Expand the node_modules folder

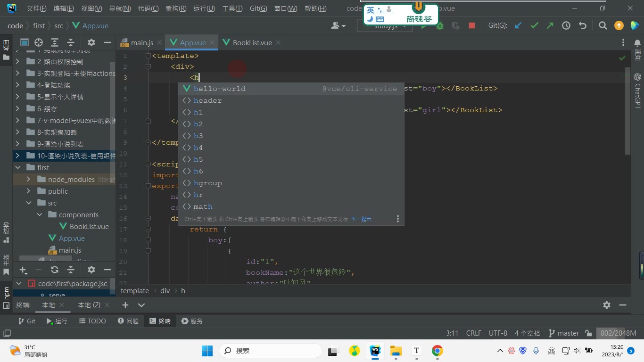29,179
